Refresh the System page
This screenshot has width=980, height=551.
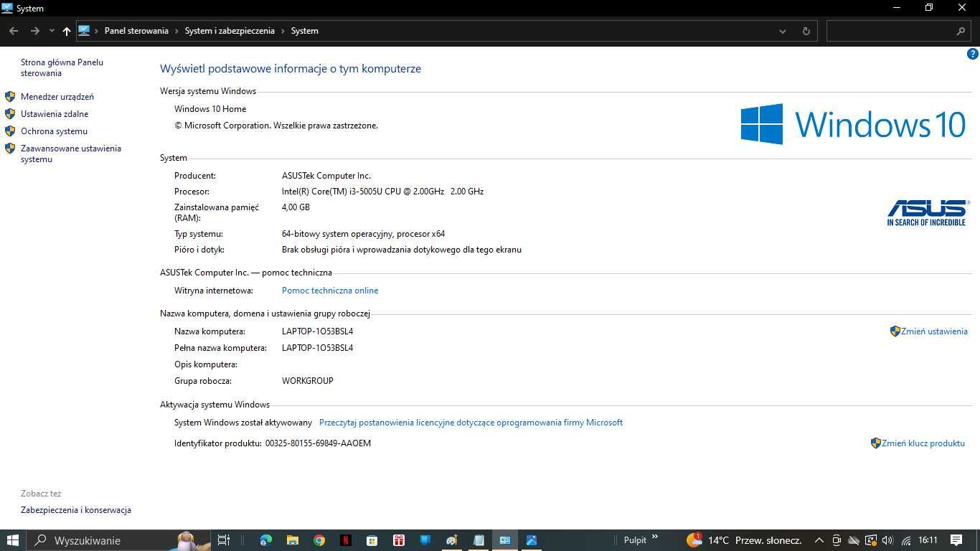(x=806, y=31)
